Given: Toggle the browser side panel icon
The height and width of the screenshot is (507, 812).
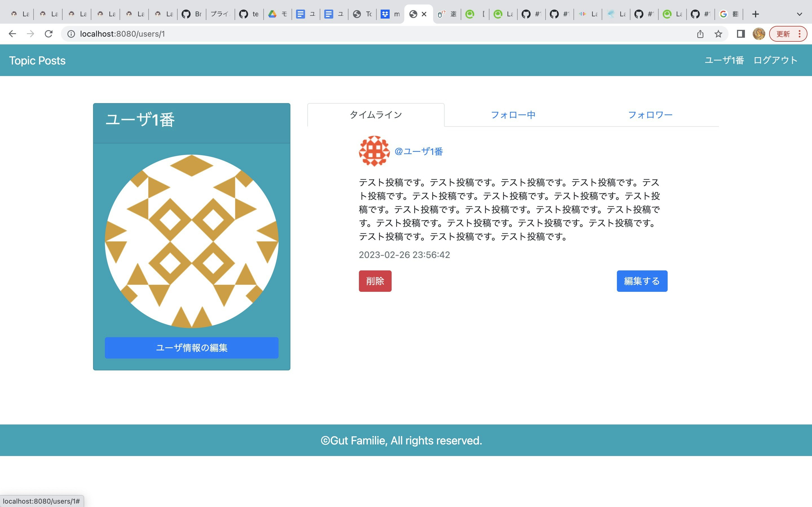Looking at the screenshot, I should point(741,34).
